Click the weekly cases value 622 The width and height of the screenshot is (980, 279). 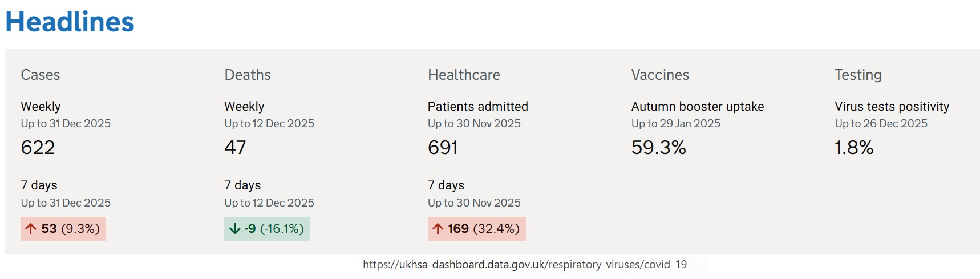[38, 148]
